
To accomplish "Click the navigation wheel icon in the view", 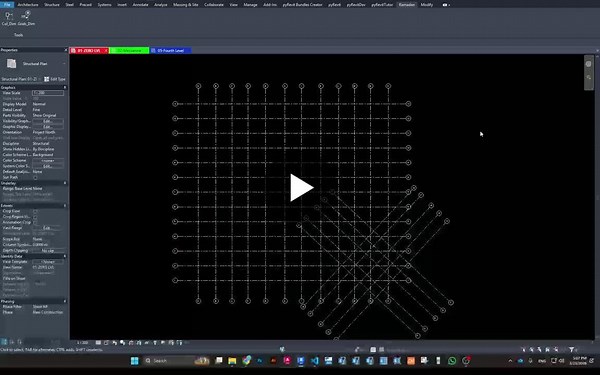I will tap(589, 64).
